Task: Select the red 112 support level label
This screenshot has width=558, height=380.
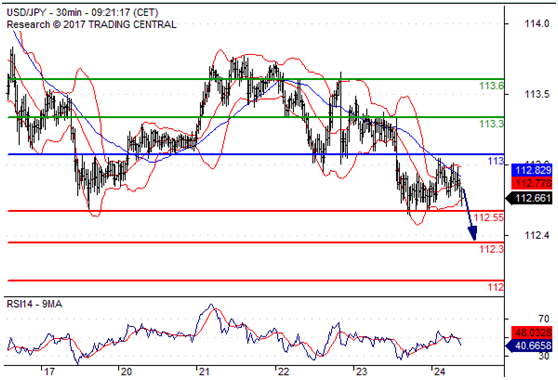Action: (x=496, y=287)
